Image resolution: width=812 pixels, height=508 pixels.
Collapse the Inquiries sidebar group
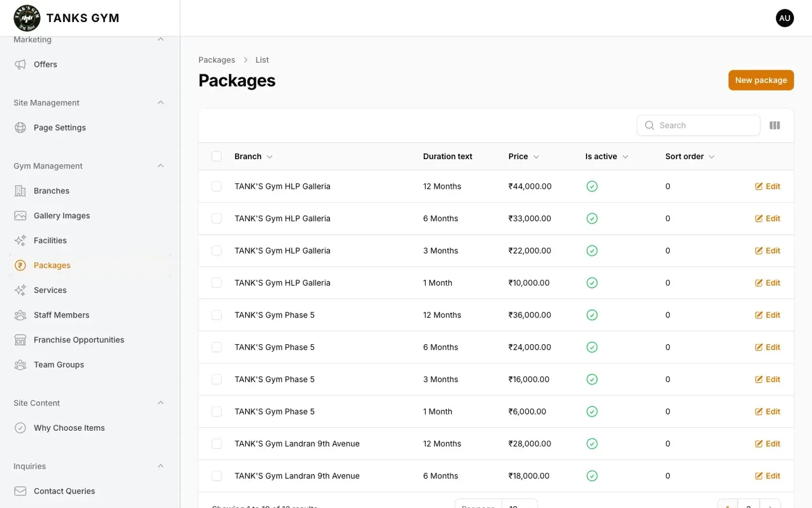[161, 466]
